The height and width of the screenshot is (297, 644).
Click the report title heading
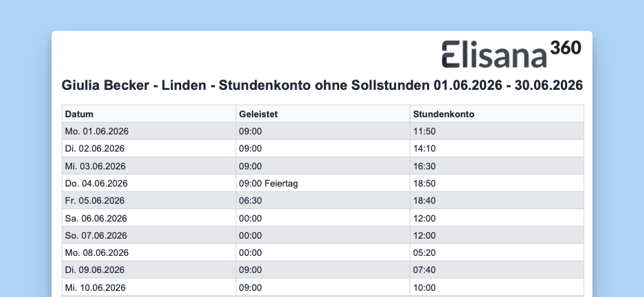click(322, 85)
